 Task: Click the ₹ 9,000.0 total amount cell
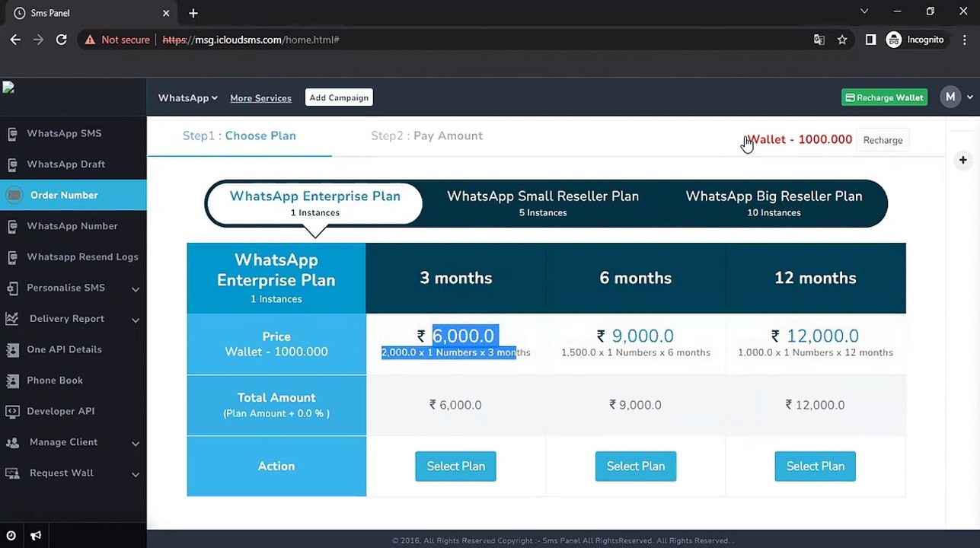(636, 405)
